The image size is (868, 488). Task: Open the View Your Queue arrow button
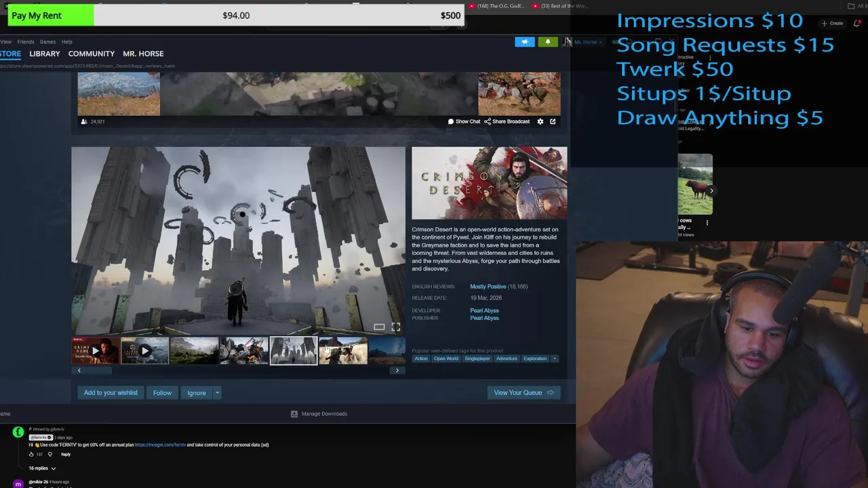tap(524, 392)
